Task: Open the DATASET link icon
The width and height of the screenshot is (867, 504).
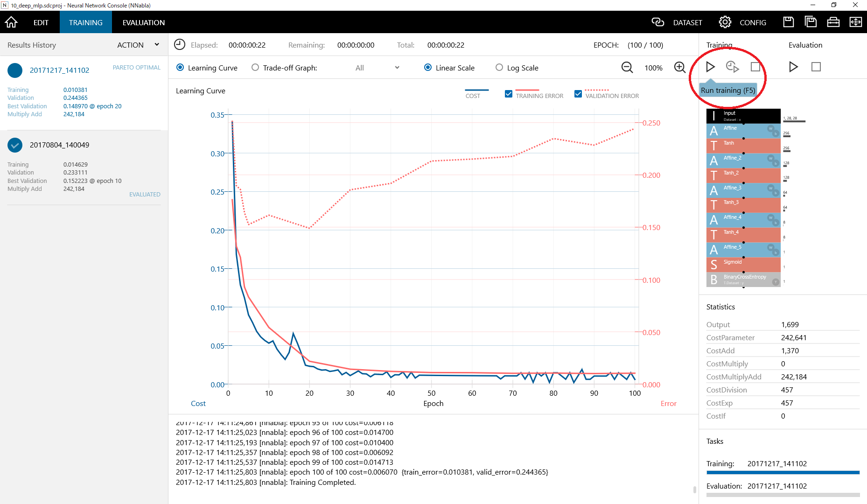Action: point(657,22)
